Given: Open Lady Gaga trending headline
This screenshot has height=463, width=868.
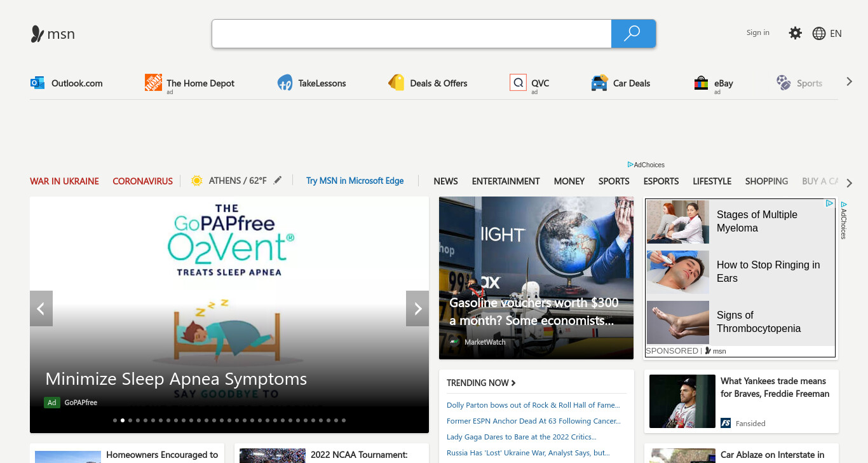Looking at the screenshot, I should (522, 437).
